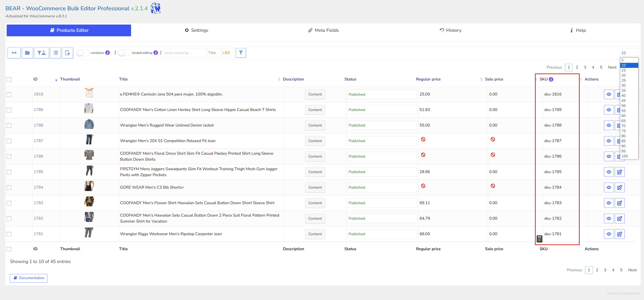Check the checkbox for product 1816
644x300 pixels.
9,95
